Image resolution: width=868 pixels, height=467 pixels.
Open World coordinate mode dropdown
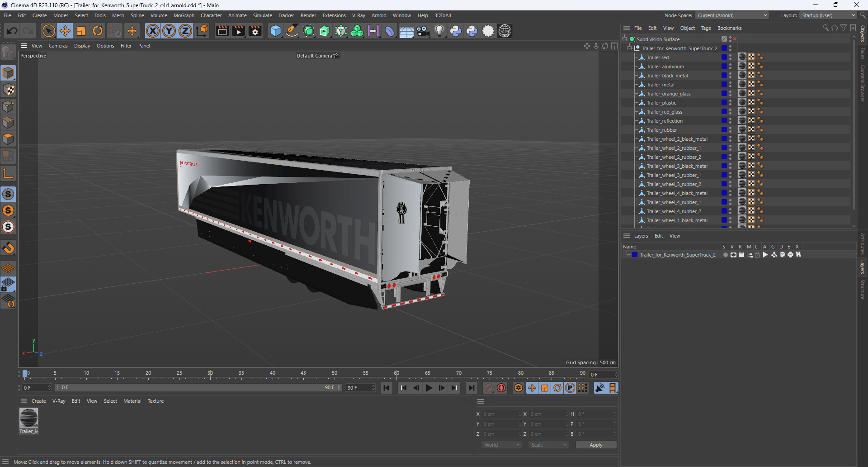[501, 445]
